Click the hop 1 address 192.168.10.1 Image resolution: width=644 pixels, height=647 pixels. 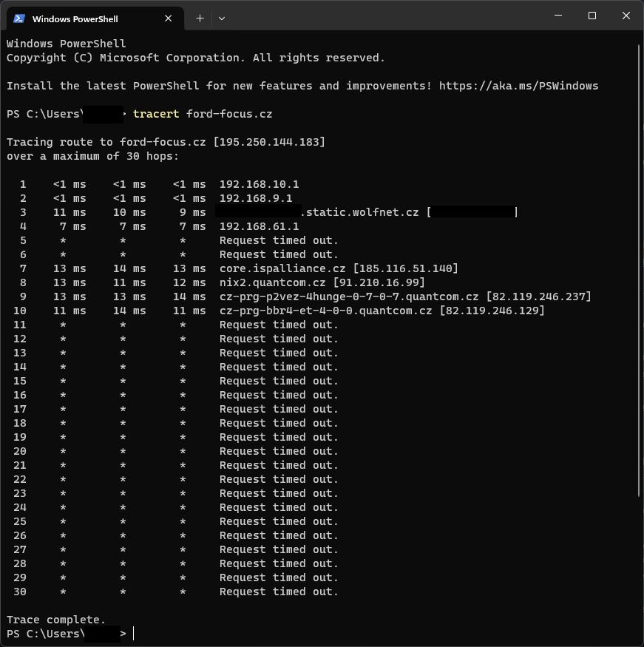point(259,184)
